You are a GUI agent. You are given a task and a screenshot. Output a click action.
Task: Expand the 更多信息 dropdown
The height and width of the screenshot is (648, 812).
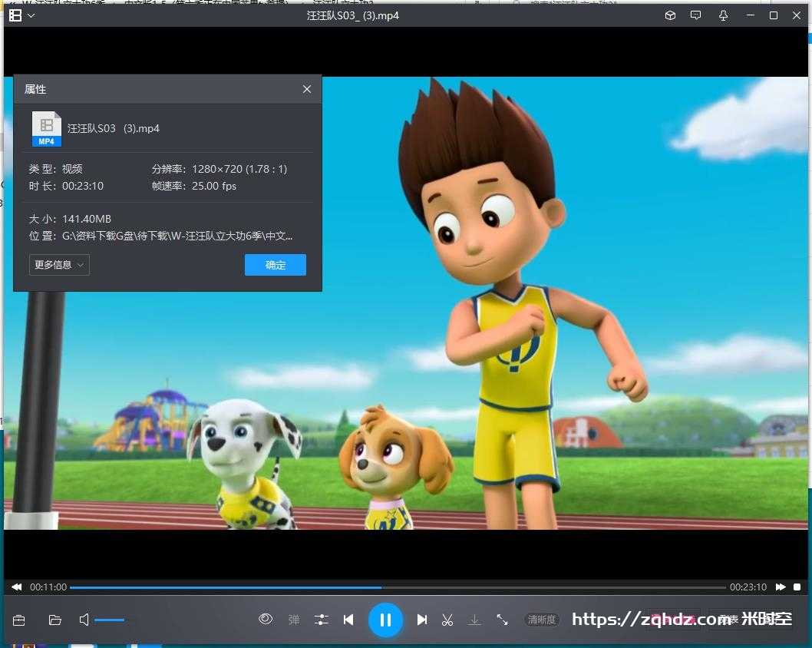pos(59,265)
